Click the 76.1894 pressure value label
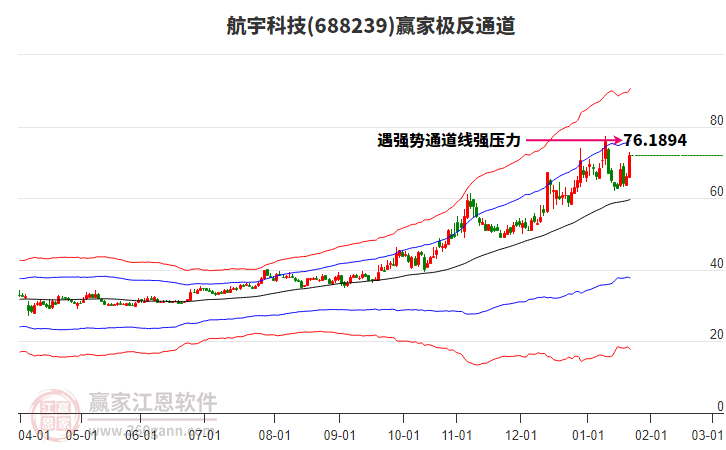Viewport: 726px width, 450px height. (x=655, y=140)
